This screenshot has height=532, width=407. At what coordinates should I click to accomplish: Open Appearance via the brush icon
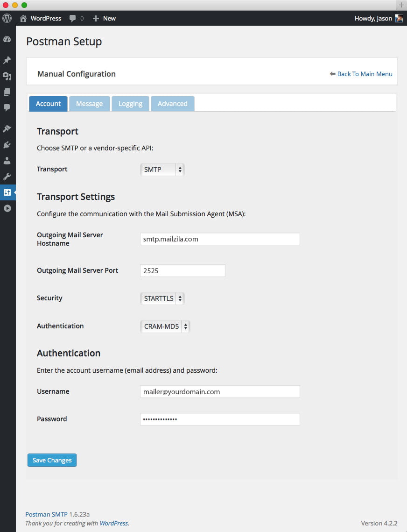7,128
